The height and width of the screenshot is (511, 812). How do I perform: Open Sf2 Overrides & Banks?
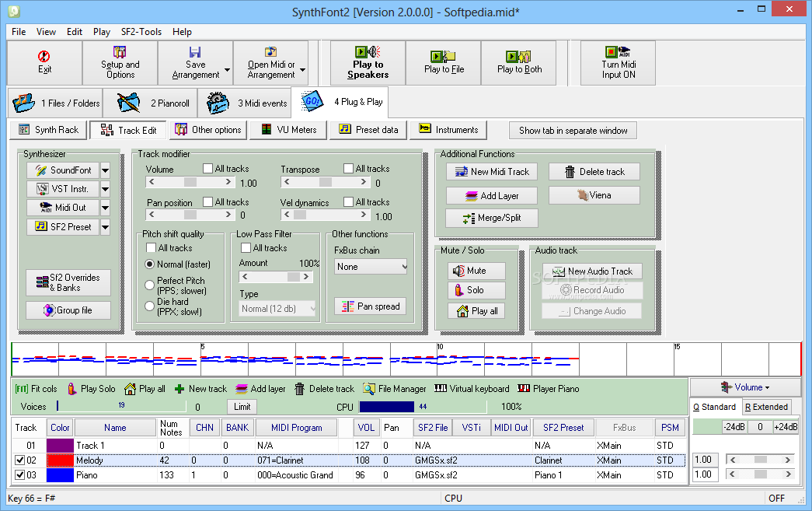(68, 282)
